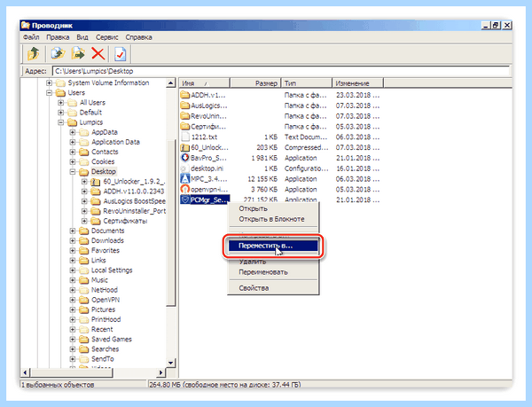This screenshot has height=407, width=532.
Task: Expand the Documents tree node
Action: [x=73, y=231]
